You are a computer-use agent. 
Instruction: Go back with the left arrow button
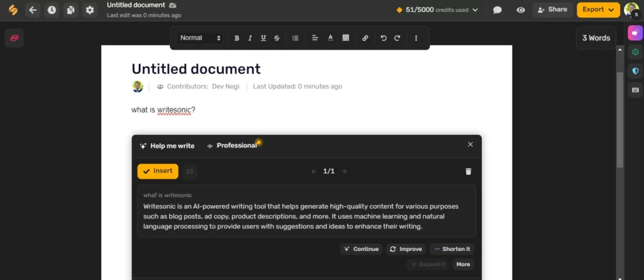click(33, 10)
